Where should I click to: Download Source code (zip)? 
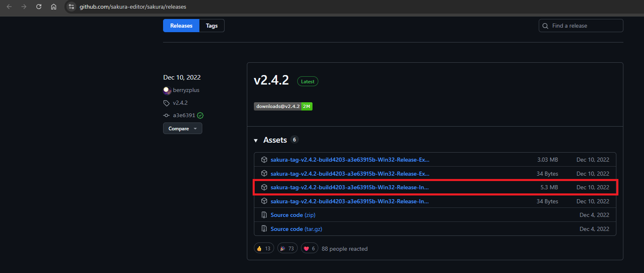pyautogui.click(x=293, y=215)
